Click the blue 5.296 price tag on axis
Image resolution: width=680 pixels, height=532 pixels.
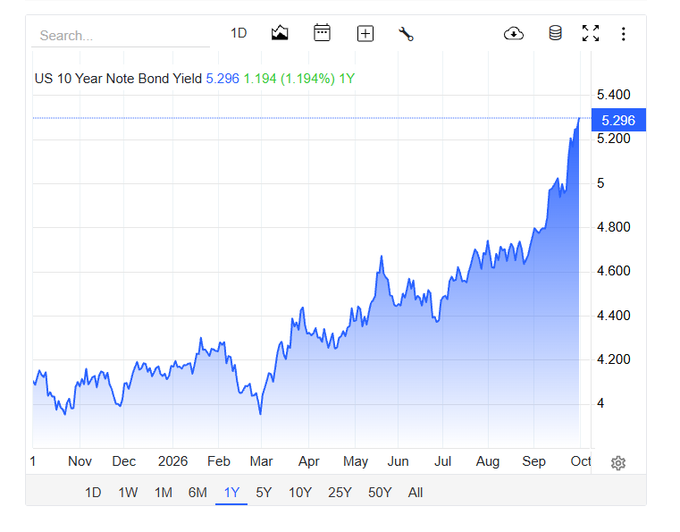[618, 120]
